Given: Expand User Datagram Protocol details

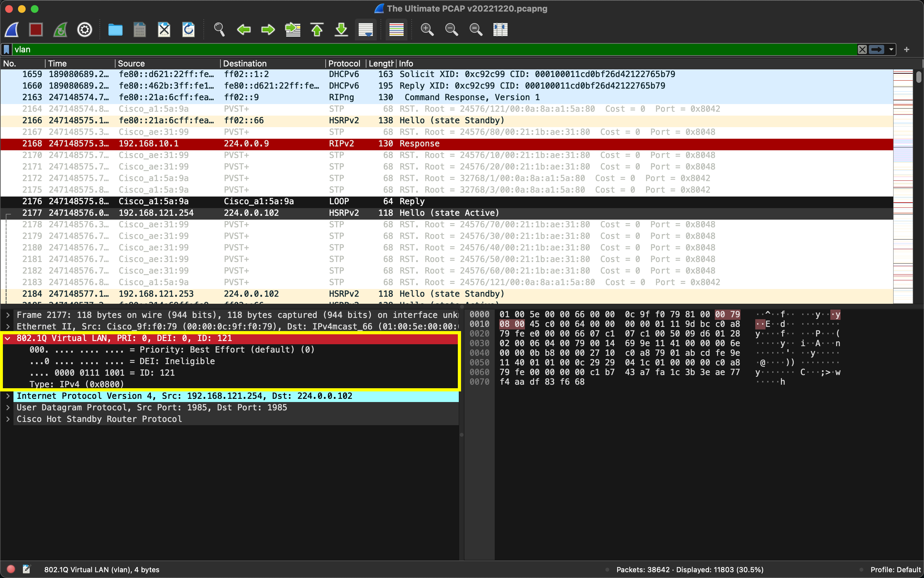Looking at the screenshot, I should pyautogui.click(x=8, y=407).
